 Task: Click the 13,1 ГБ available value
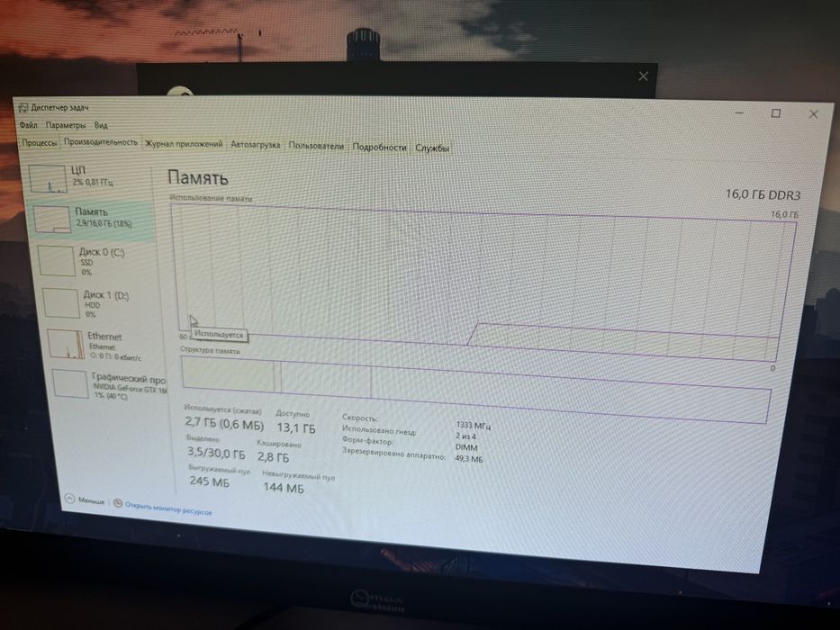pos(295,427)
